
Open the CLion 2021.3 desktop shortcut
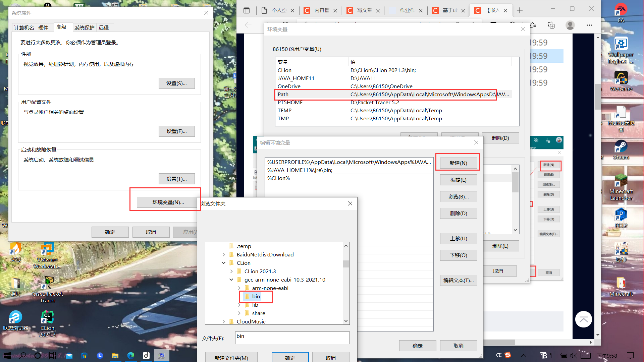(x=47, y=323)
